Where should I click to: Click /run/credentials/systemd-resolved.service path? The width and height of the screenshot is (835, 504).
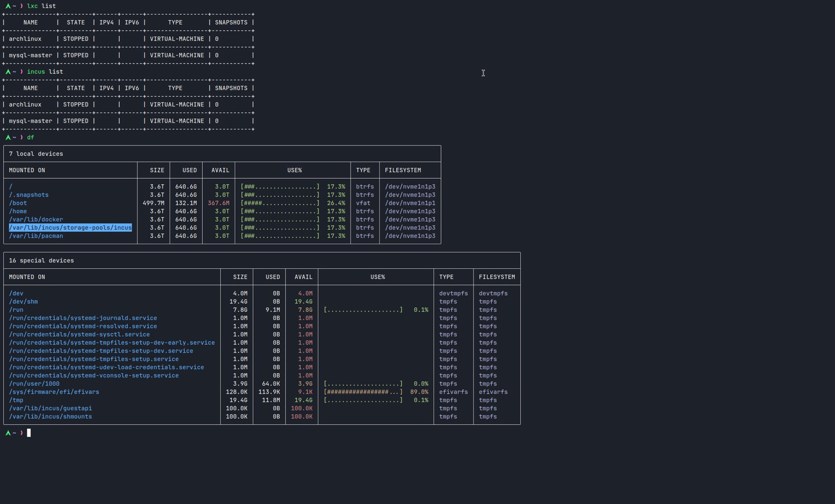coord(83,326)
